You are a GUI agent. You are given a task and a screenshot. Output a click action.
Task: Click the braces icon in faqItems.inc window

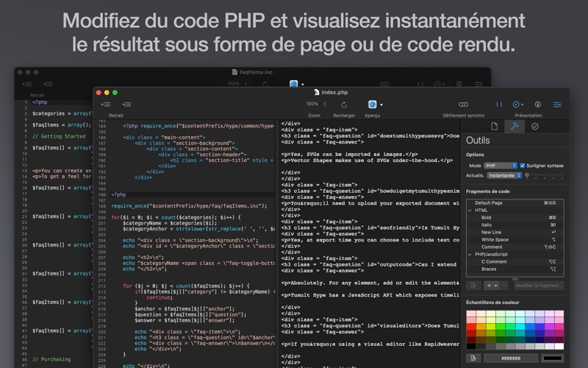pos(420,84)
